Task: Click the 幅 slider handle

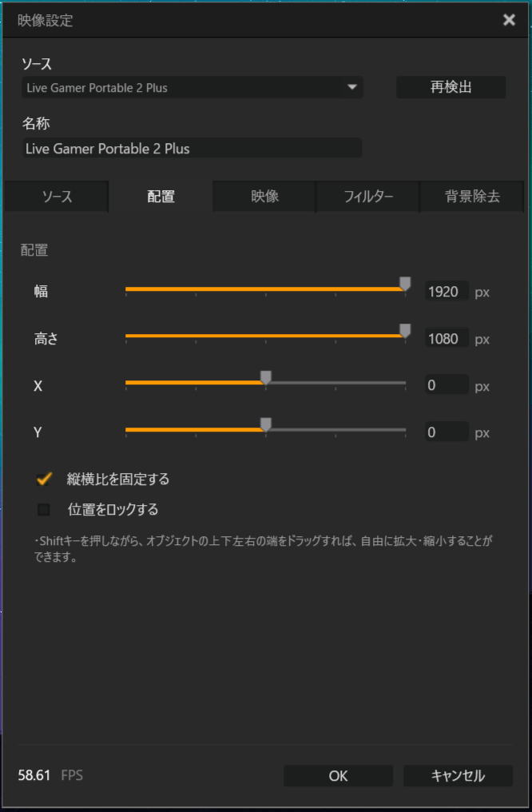Action: click(x=405, y=284)
